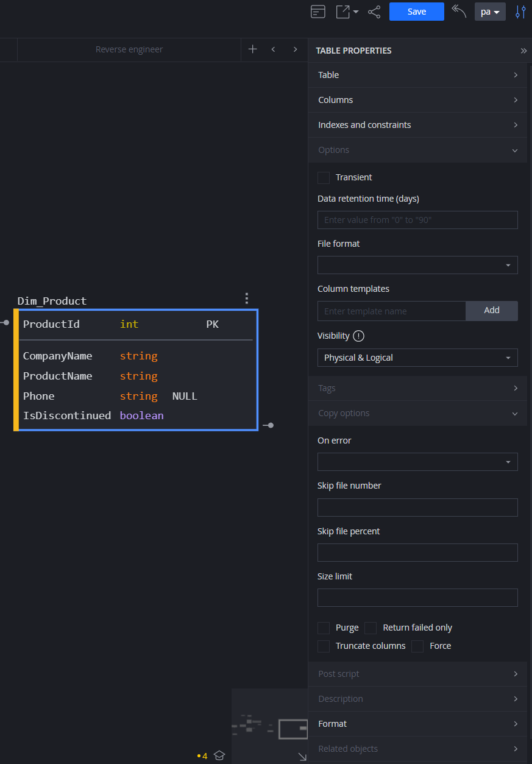Image resolution: width=532 pixels, height=764 pixels.
Task: Click the undo arrow in the top toolbar
Action: [x=458, y=11]
